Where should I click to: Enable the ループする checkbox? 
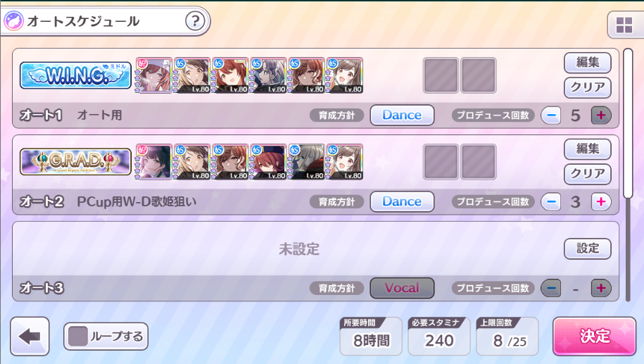click(78, 336)
